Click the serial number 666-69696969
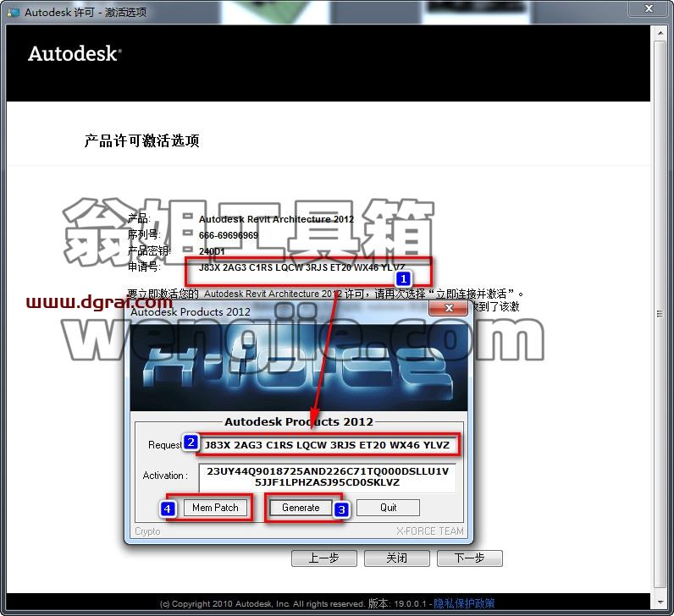The image size is (674, 616). 229,235
